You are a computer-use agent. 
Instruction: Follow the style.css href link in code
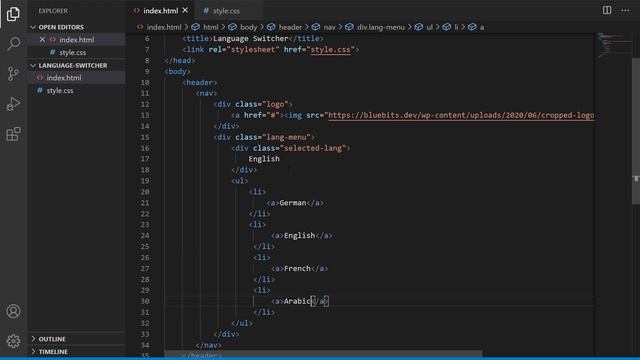tap(331, 49)
